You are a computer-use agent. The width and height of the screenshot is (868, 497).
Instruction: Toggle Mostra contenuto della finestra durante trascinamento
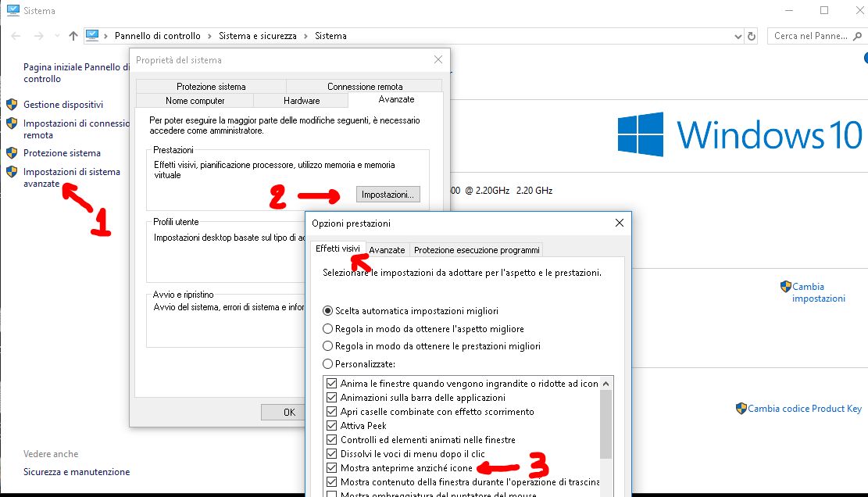331,482
